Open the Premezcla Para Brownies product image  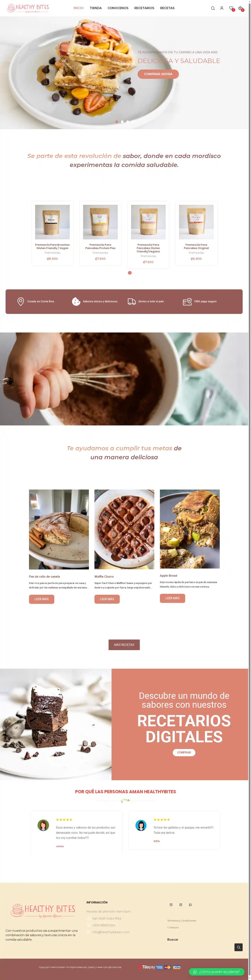[52, 222]
